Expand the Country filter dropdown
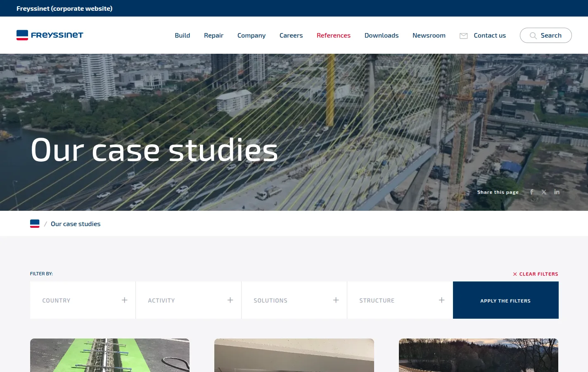588x372 pixels. click(x=83, y=300)
